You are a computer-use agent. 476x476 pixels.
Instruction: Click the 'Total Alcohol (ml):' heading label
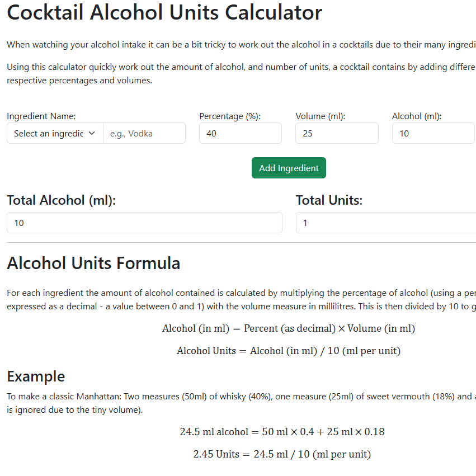[61, 200]
